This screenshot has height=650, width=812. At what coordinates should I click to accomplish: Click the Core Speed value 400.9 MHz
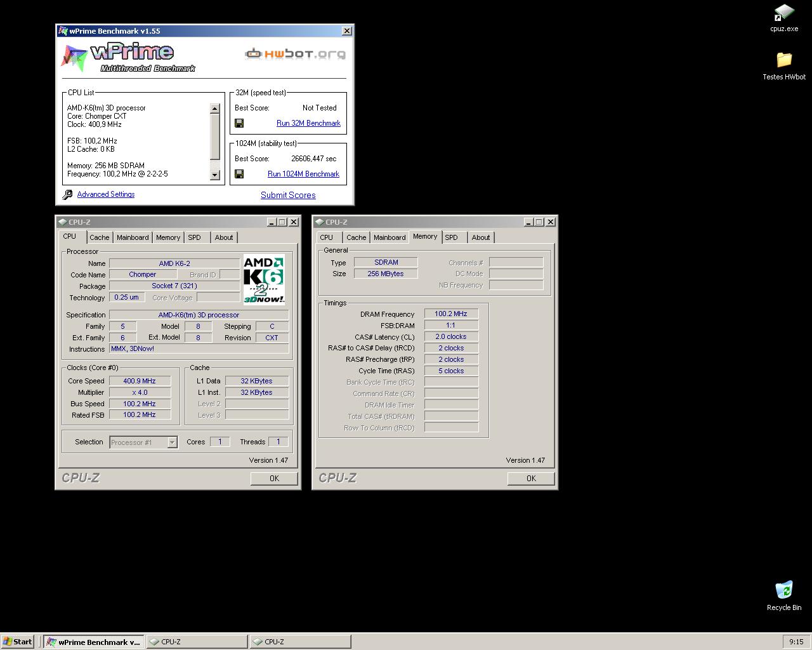(x=140, y=381)
